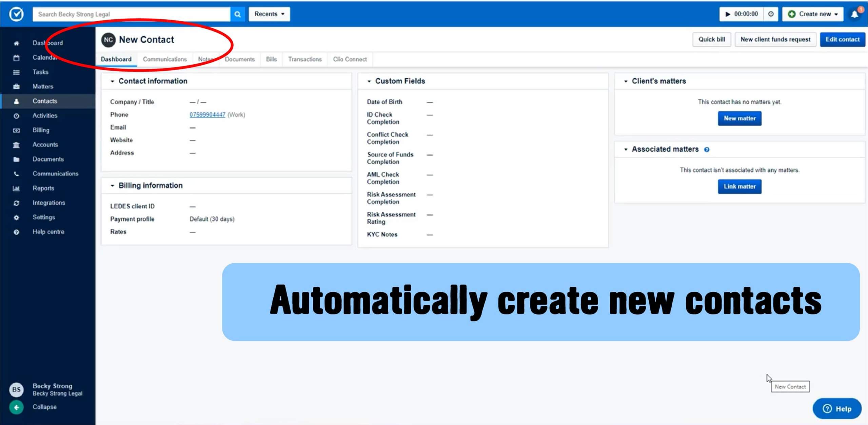Open the contact Documents tab

240,59
